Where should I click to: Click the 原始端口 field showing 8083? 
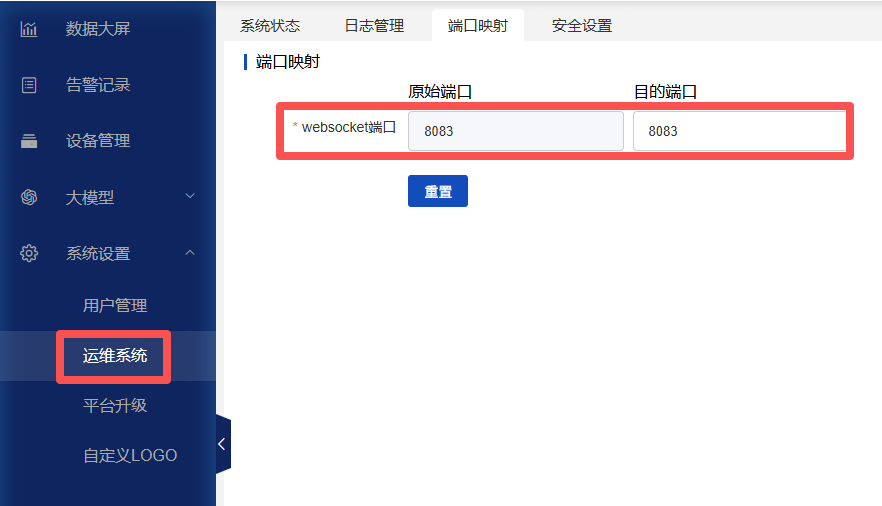click(x=516, y=131)
